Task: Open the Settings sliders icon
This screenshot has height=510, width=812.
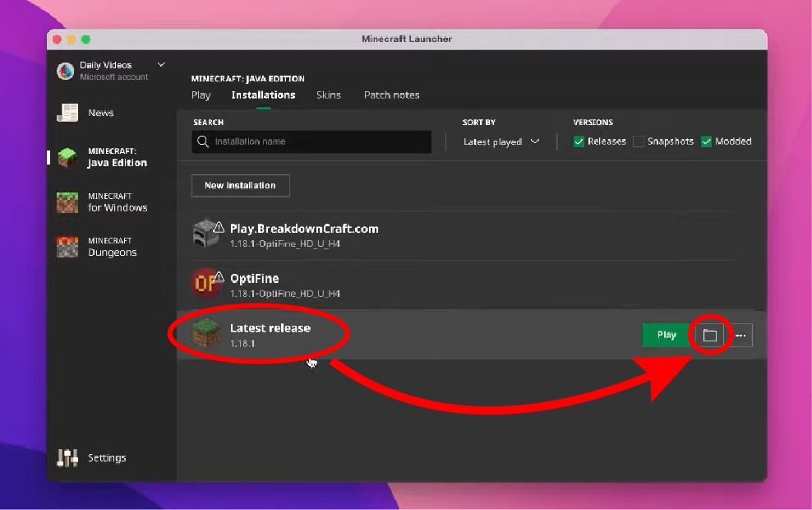Action: click(67, 457)
